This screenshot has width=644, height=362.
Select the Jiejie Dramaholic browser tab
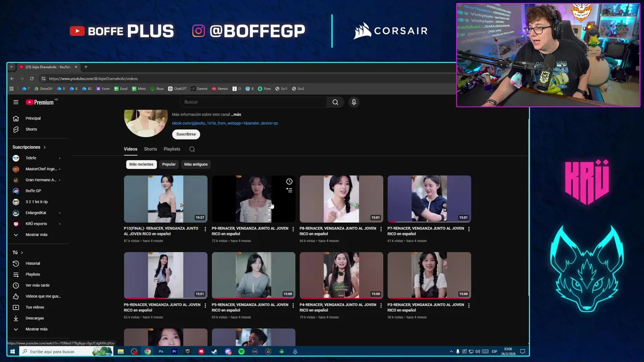(48, 67)
